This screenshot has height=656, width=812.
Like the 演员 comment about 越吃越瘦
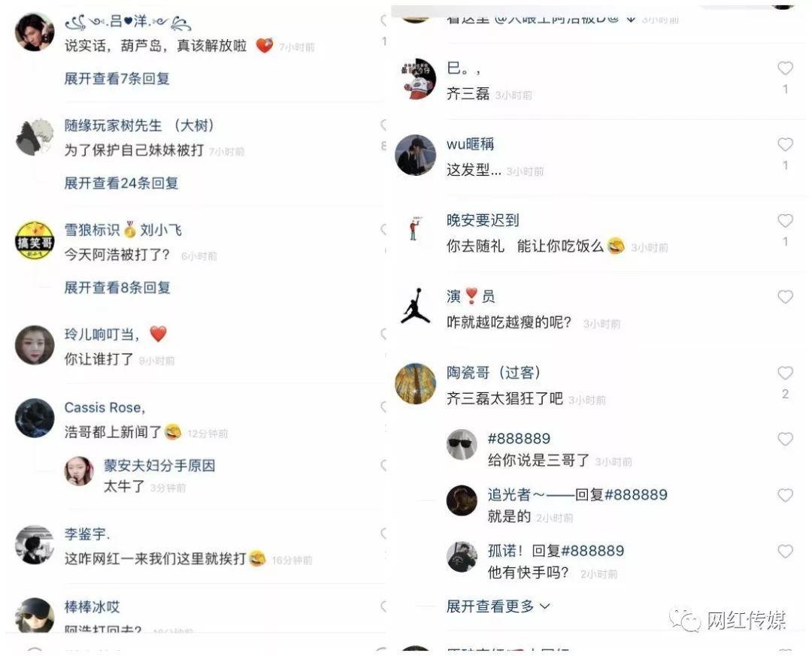click(785, 297)
